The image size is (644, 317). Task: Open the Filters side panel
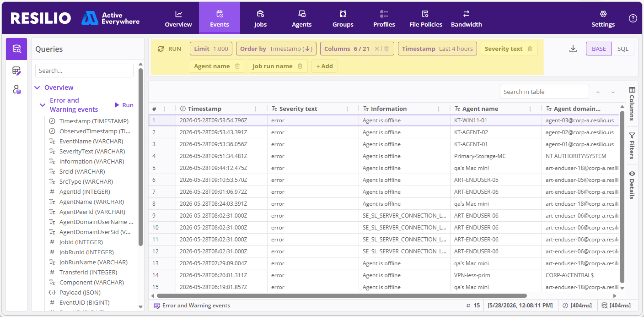click(x=632, y=146)
